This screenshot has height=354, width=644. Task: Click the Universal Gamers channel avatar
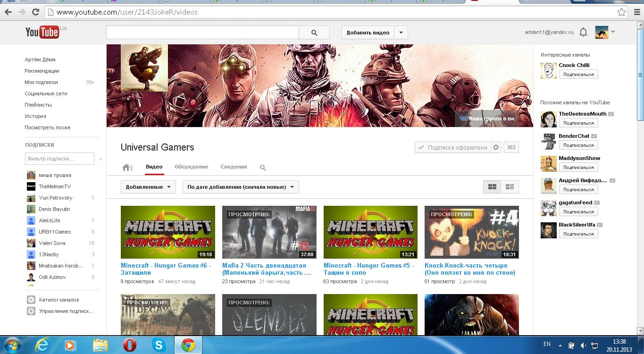coord(144,68)
